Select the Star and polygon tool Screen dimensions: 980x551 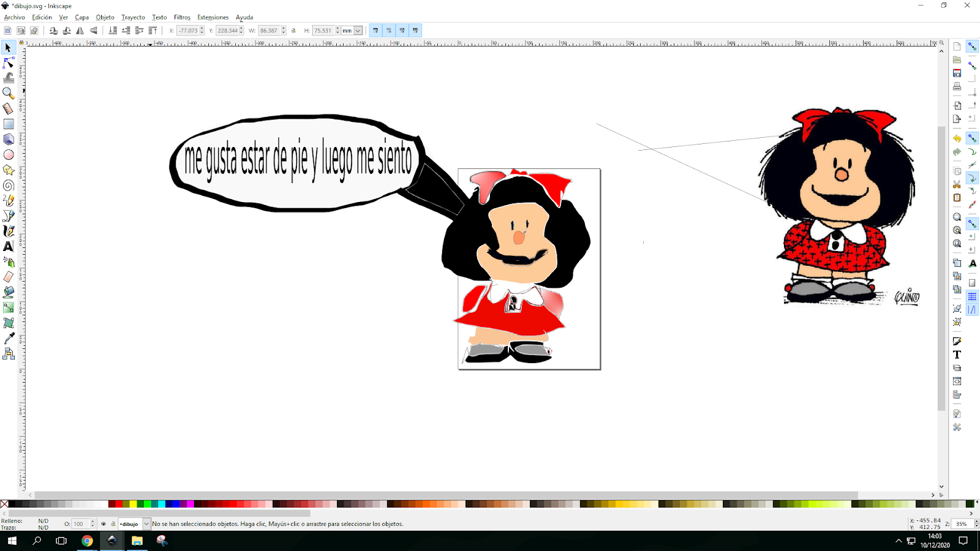coord(9,170)
